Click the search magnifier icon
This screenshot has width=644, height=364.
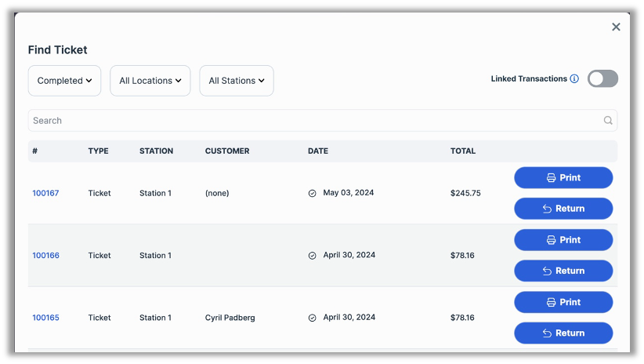[x=608, y=121]
